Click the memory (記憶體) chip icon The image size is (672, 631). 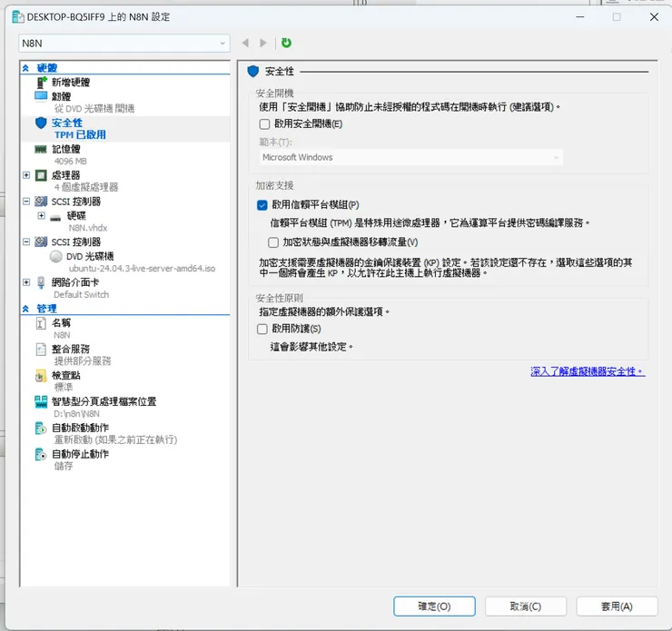click(41, 149)
